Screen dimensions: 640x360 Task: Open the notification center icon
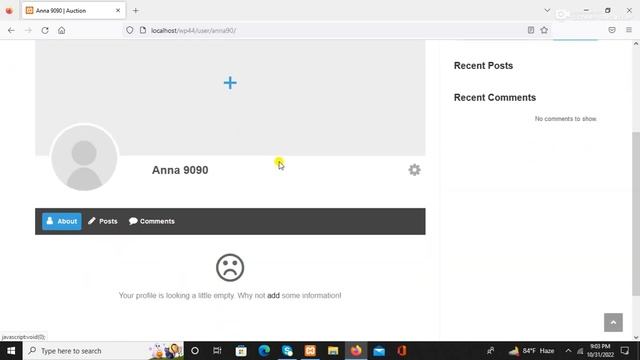pyautogui.click(x=624, y=351)
